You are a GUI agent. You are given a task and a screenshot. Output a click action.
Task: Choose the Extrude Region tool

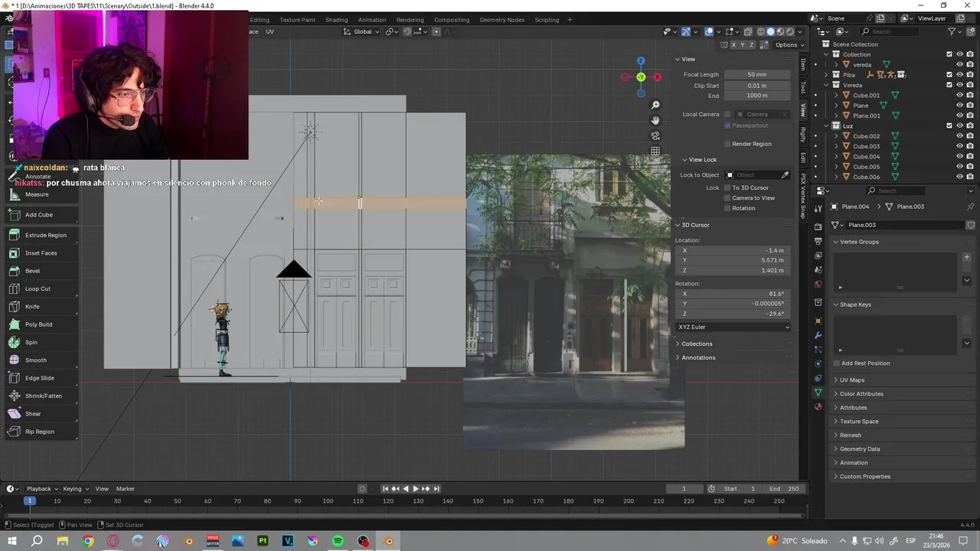(45, 235)
